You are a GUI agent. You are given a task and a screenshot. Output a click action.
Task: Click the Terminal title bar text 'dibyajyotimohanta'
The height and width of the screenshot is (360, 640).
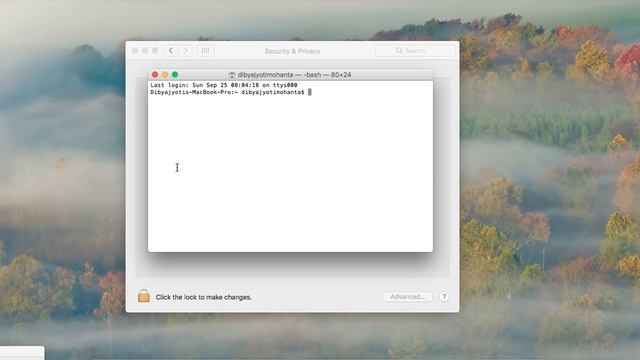click(265, 75)
